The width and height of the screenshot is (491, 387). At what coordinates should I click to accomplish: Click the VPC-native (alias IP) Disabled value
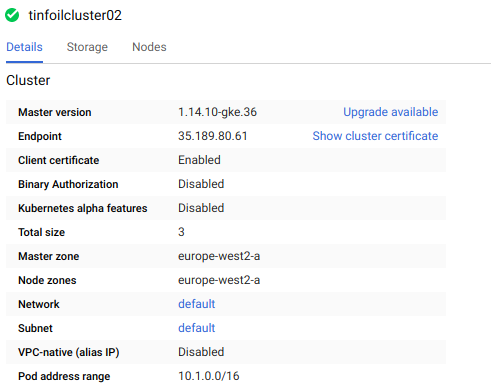(201, 352)
